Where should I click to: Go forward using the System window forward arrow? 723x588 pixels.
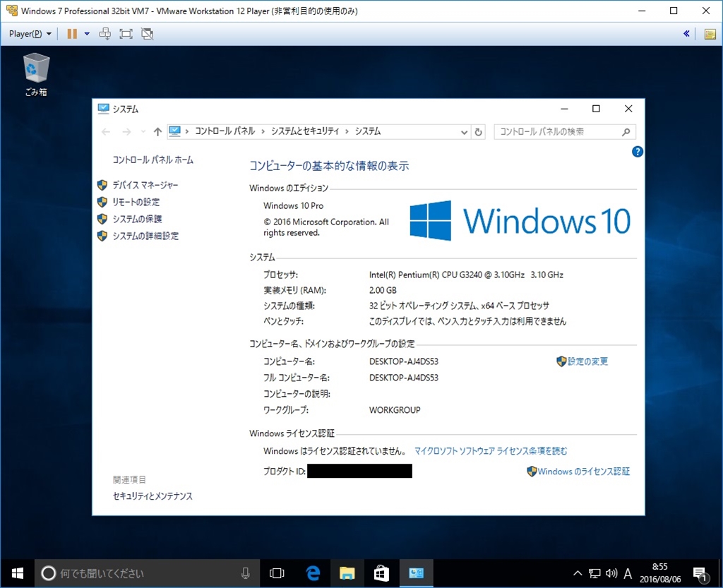(126, 132)
